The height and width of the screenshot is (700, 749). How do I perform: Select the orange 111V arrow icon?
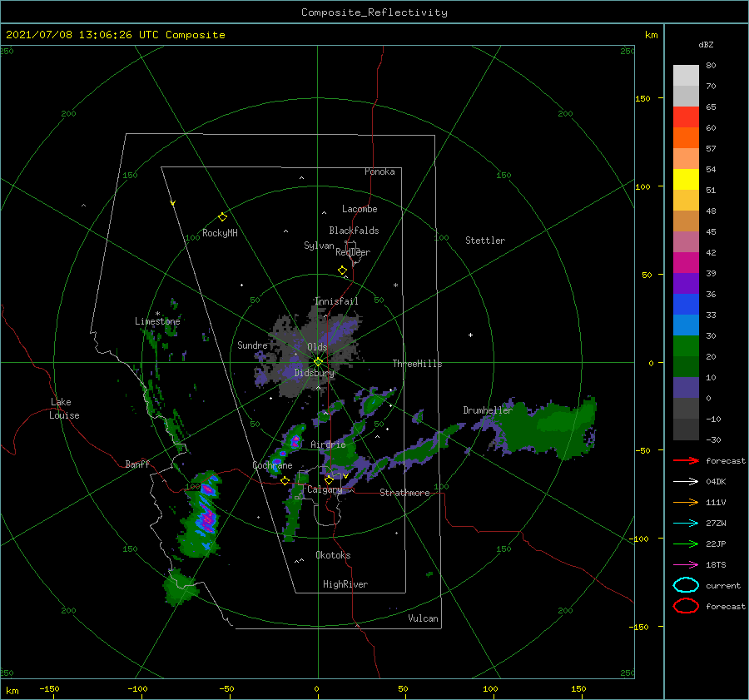tap(686, 502)
